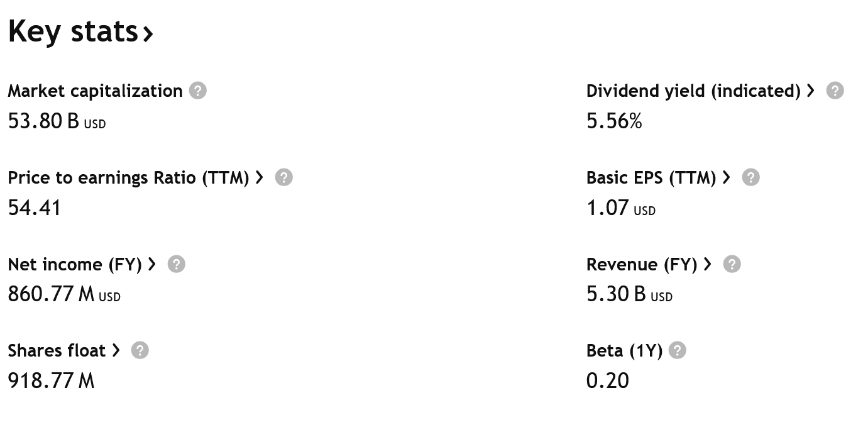Open the Price to earnings Ratio help icon
The width and height of the screenshot is (868, 427).
pos(283,177)
